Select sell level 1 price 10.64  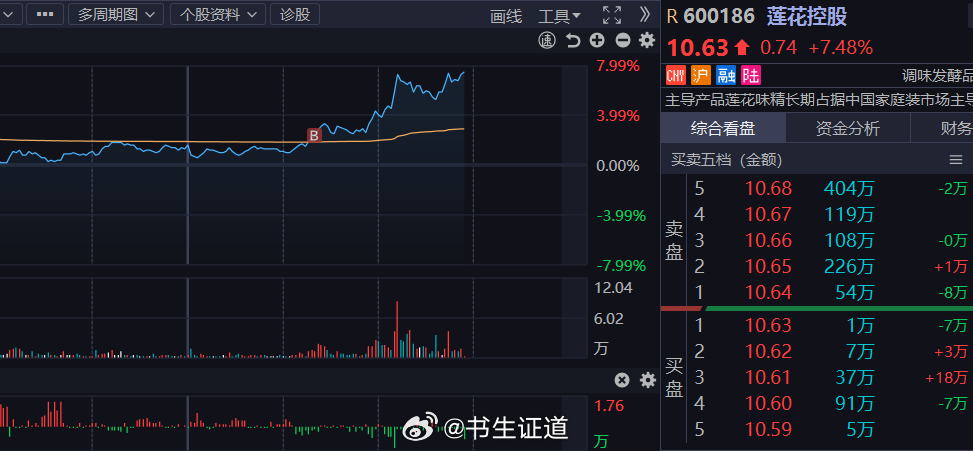pos(768,292)
